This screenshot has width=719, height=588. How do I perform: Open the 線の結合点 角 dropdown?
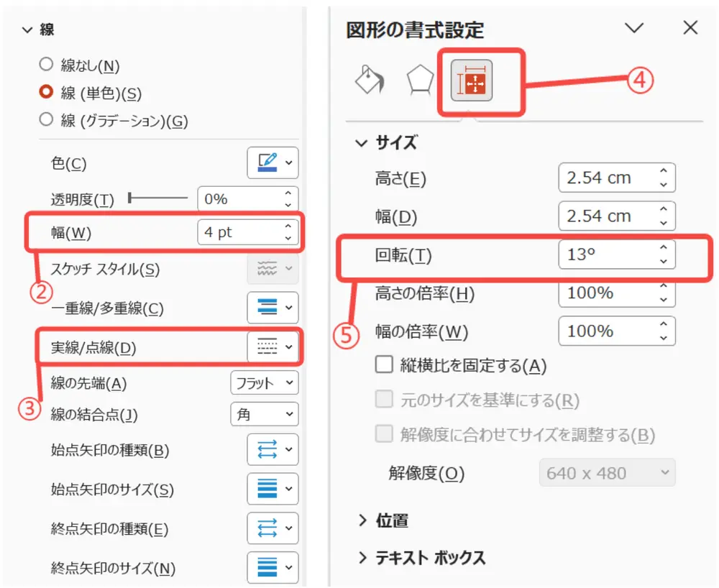tap(264, 414)
